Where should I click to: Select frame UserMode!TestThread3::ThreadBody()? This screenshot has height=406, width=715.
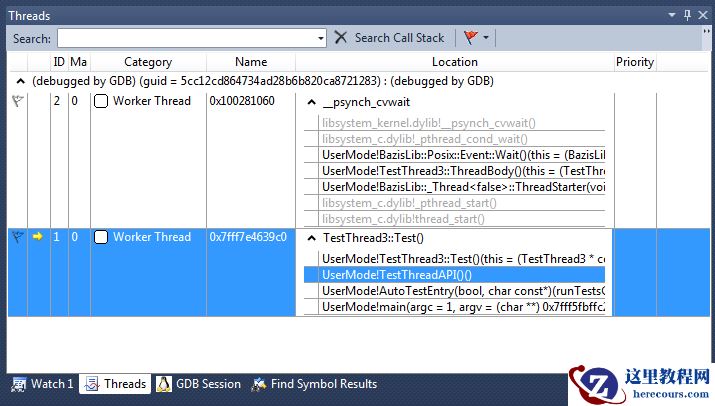455,171
